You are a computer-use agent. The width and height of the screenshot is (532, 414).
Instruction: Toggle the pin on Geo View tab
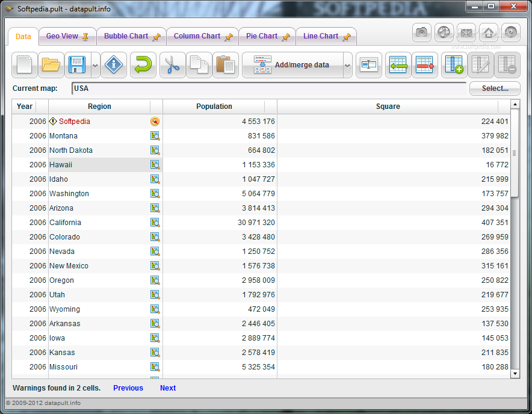coord(85,37)
